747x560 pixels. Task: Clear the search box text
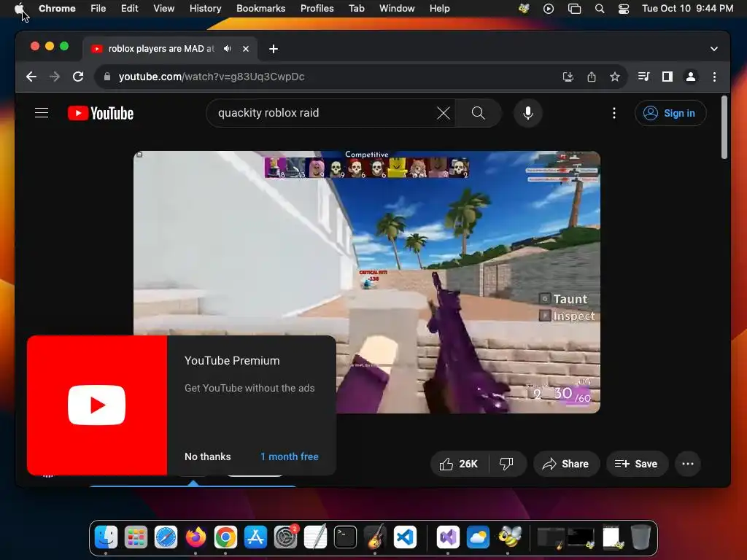pyautogui.click(x=443, y=113)
